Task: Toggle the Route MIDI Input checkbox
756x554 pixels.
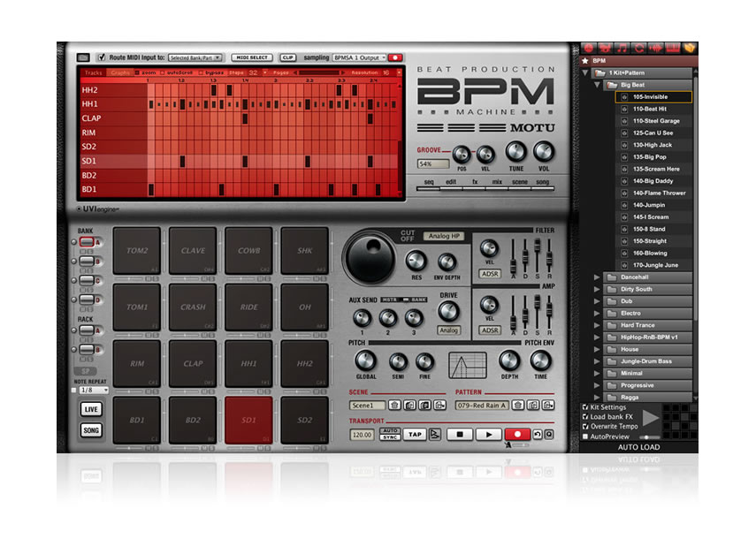Action: 101,57
